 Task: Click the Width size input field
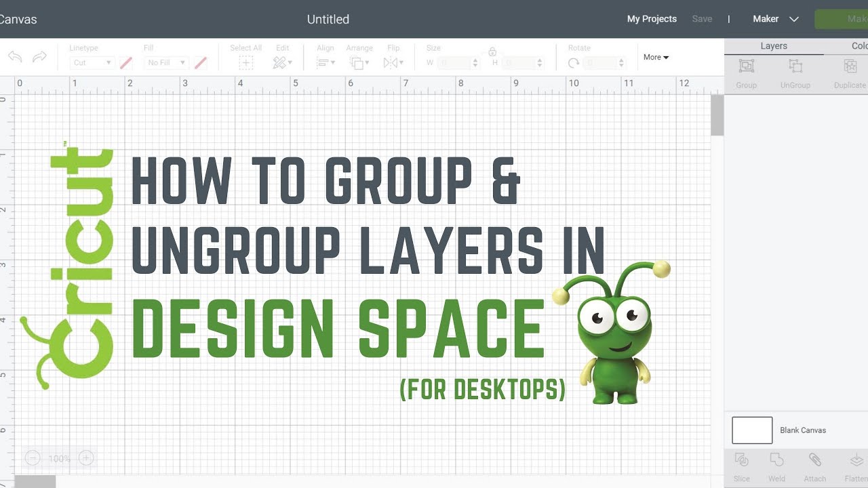[454, 62]
